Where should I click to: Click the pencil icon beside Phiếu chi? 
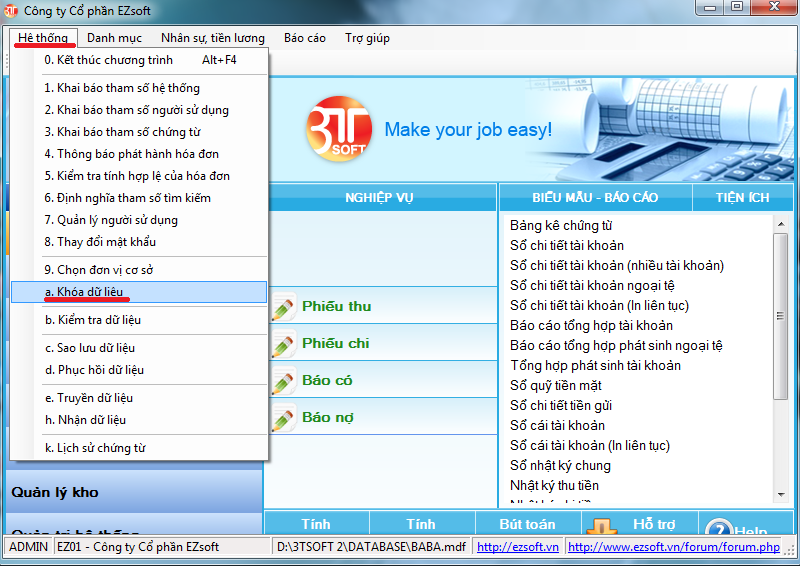click(x=281, y=344)
